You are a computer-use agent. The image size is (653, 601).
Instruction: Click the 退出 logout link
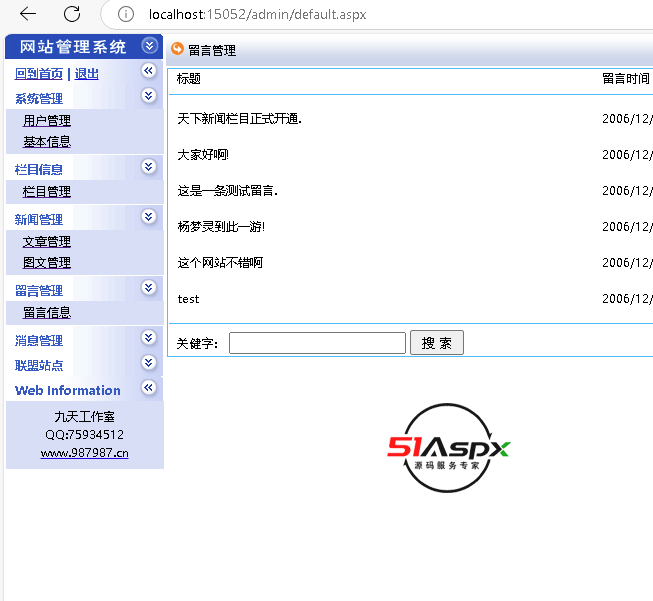pos(87,74)
